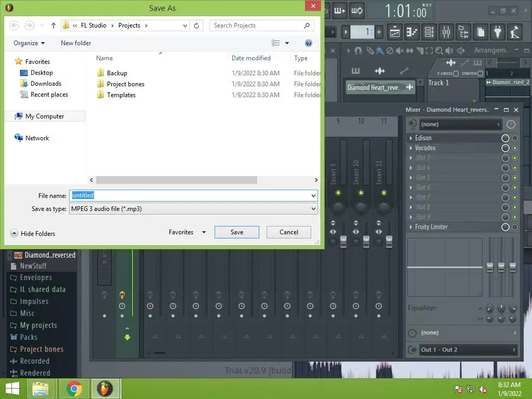Open Project bones in FL browser
The height and width of the screenshot is (399, 532).
(37, 349)
